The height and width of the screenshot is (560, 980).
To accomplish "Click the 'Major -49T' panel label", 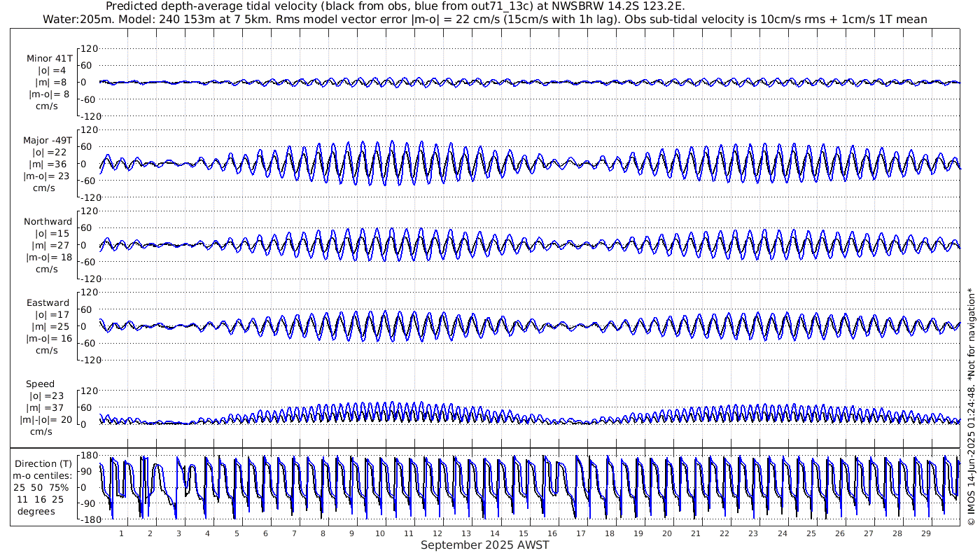I will pos(47,140).
